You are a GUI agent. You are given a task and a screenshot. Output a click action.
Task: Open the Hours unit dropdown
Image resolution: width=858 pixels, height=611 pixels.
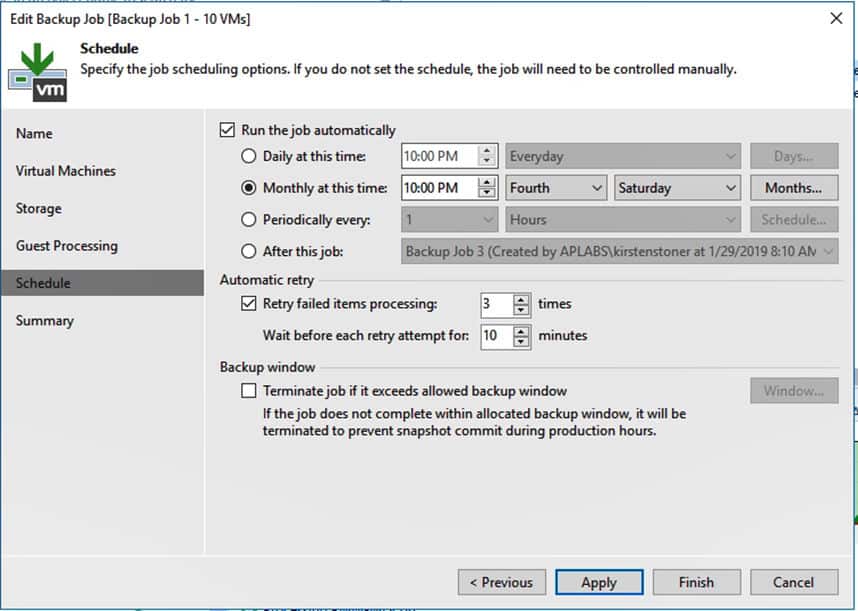(623, 220)
